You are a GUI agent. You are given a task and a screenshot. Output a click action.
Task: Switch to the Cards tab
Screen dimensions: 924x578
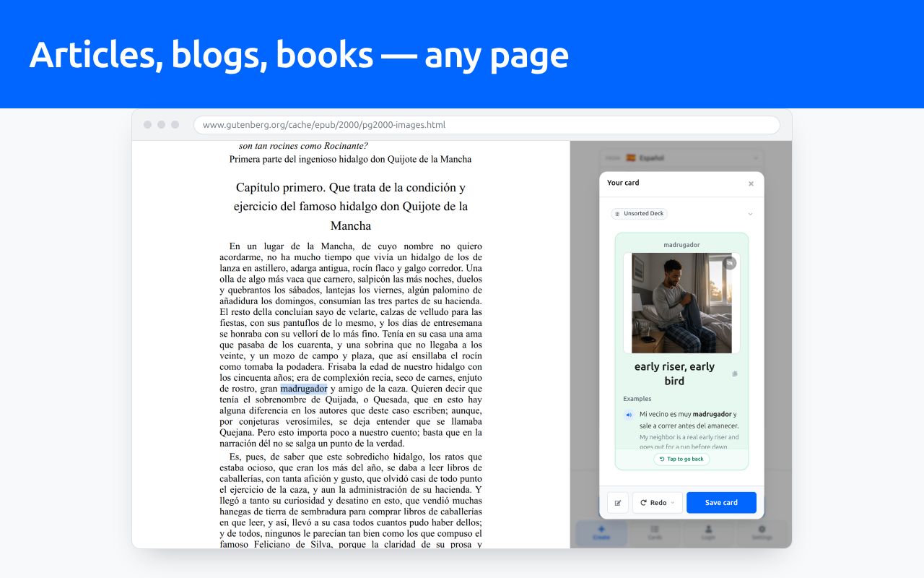[x=655, y=533]
